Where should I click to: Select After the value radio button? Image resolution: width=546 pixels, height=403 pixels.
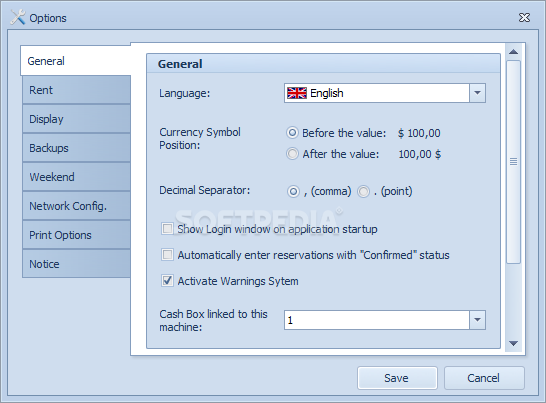pos(292,154)
